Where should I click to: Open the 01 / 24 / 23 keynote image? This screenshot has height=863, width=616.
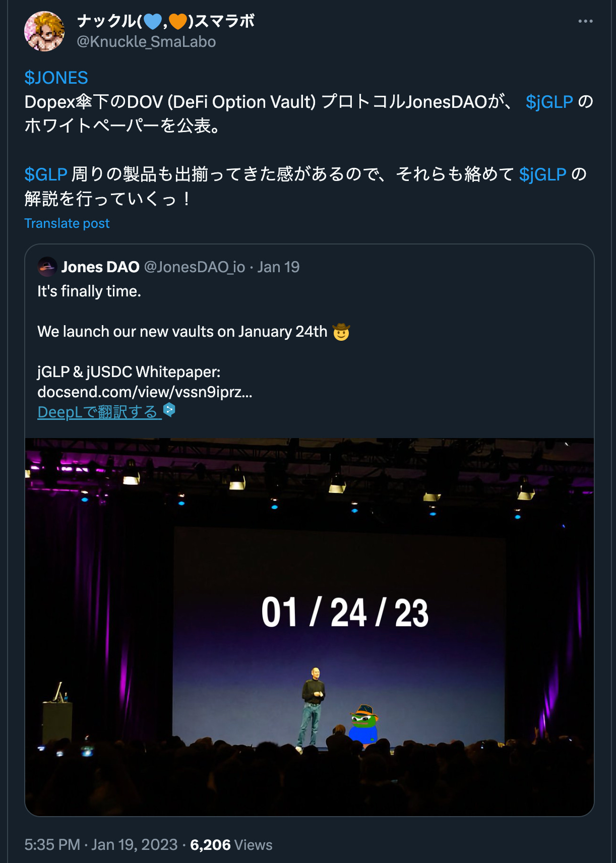pos(310,627)
